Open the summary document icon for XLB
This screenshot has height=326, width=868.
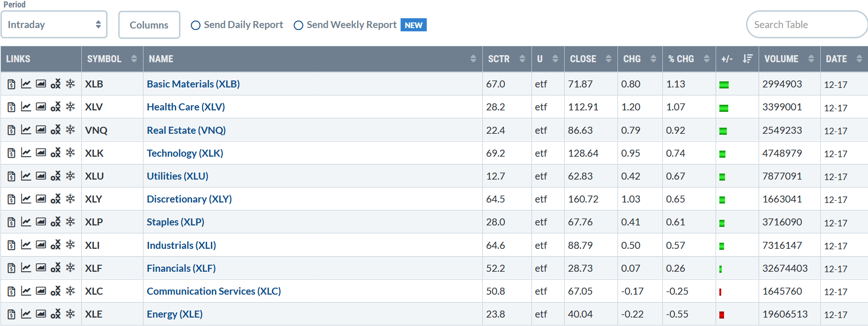[12, 84]
